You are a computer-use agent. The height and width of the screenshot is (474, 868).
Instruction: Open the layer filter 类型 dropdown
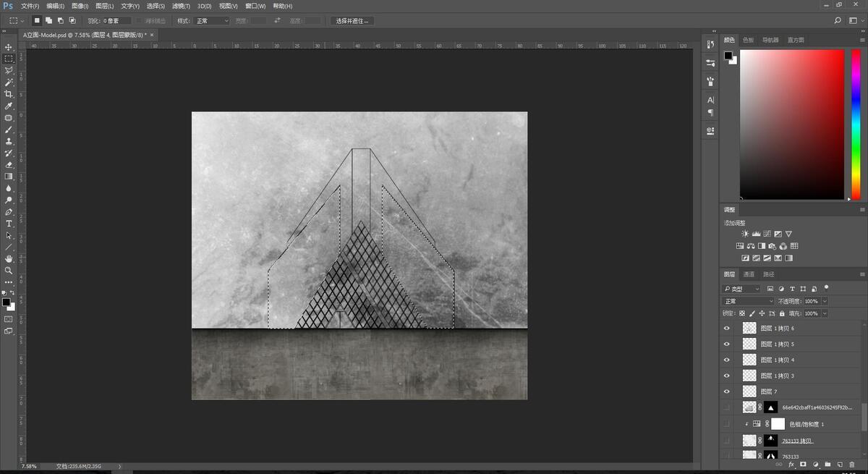741,289
